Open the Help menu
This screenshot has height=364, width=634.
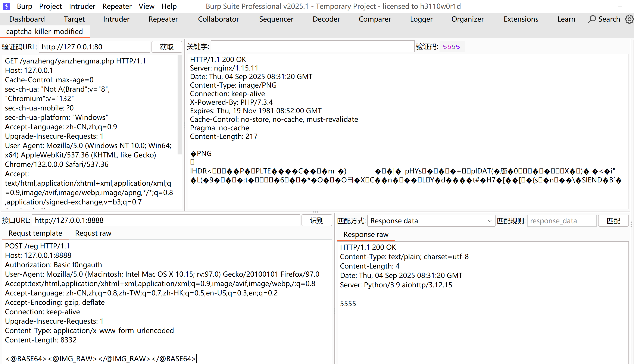click(169, 6)
